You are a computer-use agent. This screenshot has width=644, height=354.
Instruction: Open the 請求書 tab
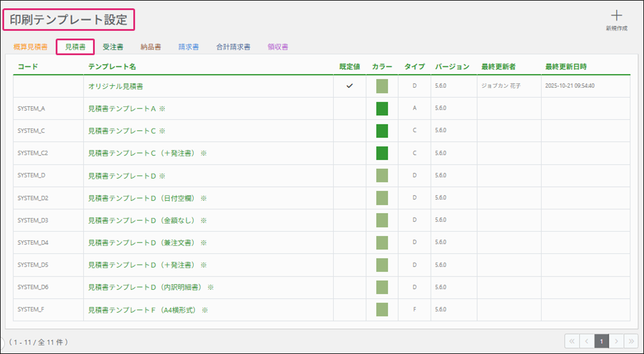click(x=188, y=47)
